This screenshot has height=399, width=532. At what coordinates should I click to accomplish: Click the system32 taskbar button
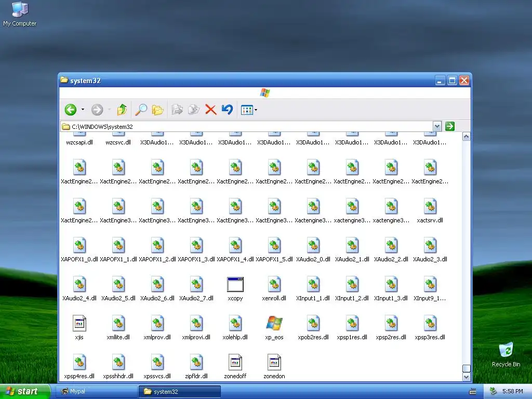point(180,392)
